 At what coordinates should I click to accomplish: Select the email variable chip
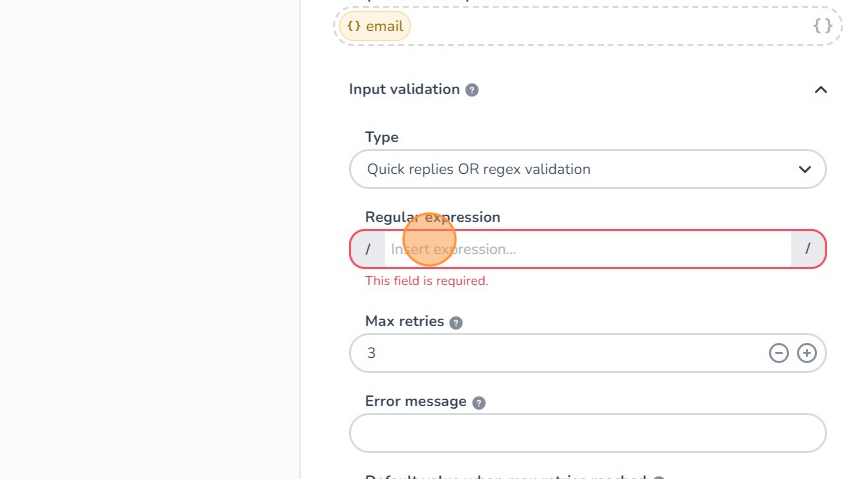point(375,26)
